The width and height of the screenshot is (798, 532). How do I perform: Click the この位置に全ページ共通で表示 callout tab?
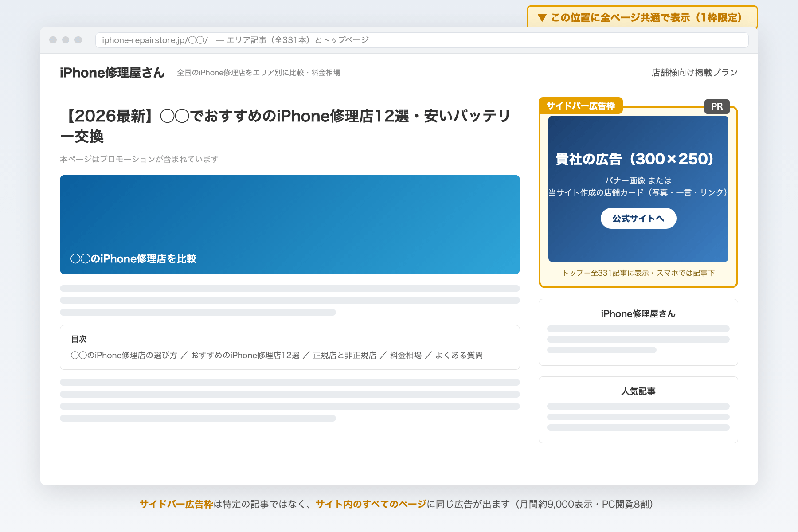(x=642, y=17)
